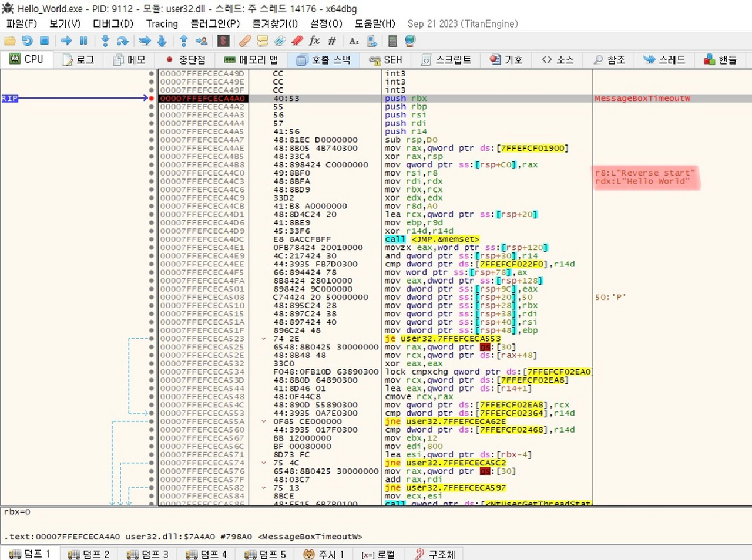Screen dimensions: 752x560
Task: Run the program with the arrow icon
Action: 66,41
